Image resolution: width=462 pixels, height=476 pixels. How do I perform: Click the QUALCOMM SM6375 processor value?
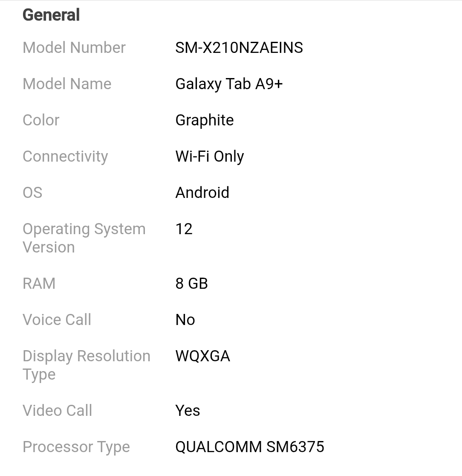250,447
